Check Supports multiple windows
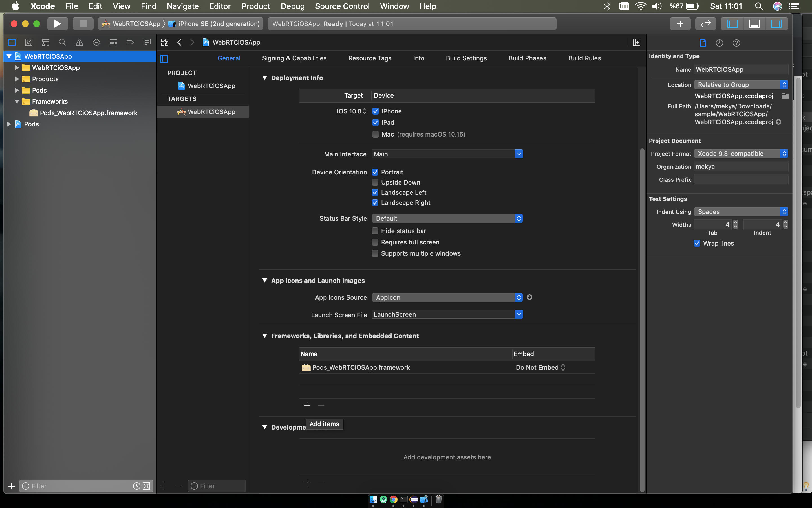Image resolution: width=812 pixels, height=508 pixels. pos(375,253)
